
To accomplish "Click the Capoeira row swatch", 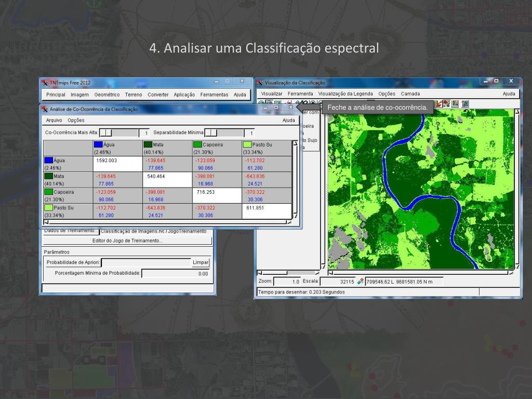I will tap(48, 192).
